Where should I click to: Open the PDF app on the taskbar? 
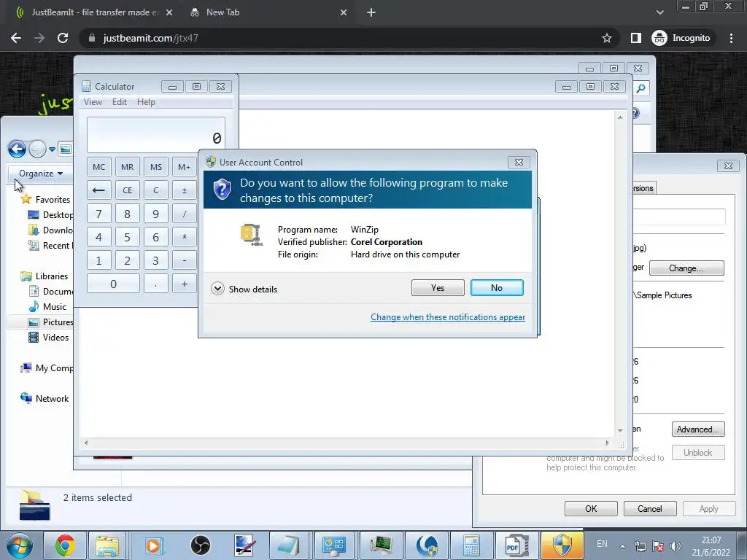[x=516, y=545]
